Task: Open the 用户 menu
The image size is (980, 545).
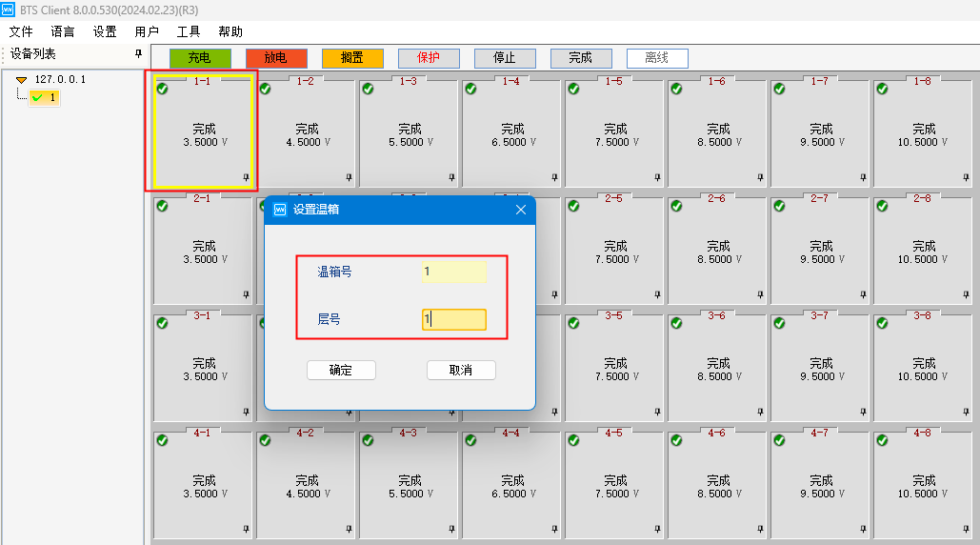Action: 147,31
